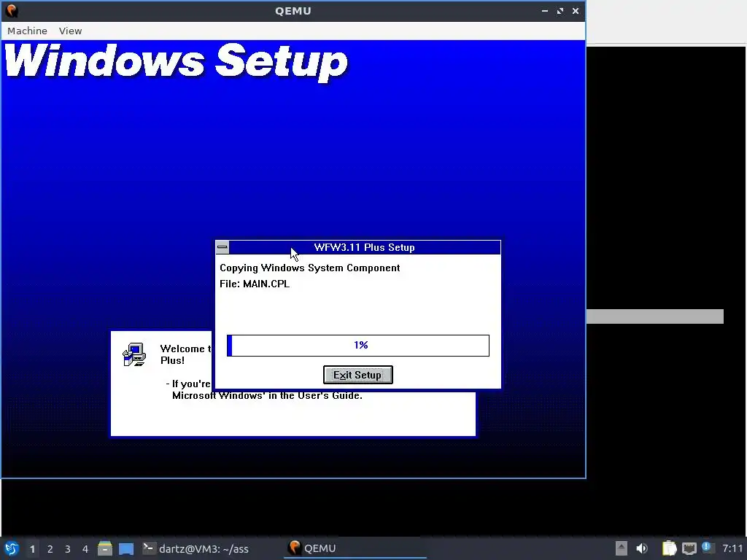The width and height of the screenshot is (747, 560).
Task: Click the Windows Setup heading text
Action: coord(177,62)
